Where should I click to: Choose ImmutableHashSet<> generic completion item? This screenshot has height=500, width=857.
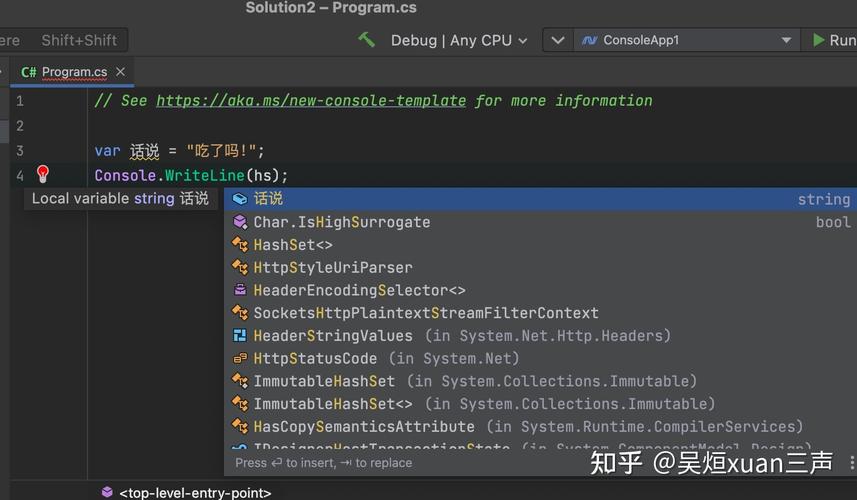[540, 404]
